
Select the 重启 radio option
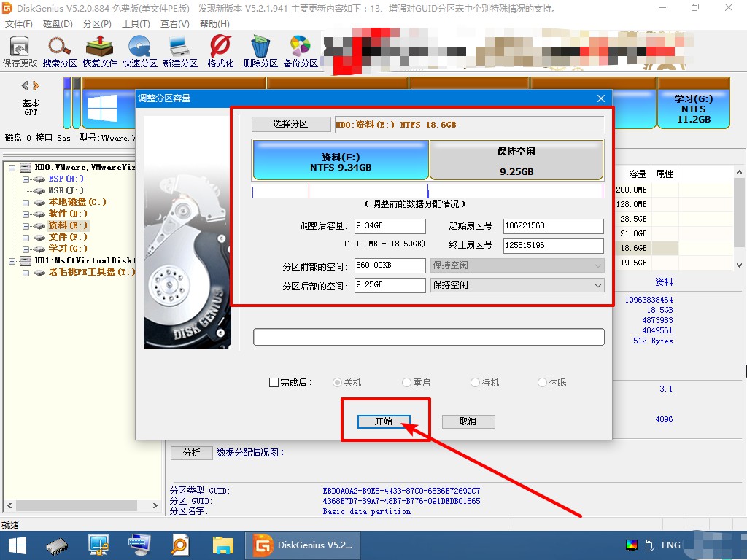(406, 382)
